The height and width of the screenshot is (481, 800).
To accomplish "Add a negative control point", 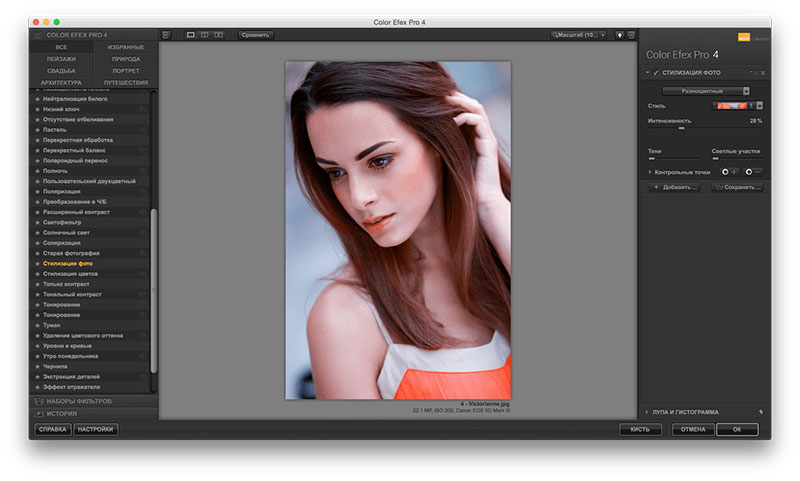I will 753,172.
